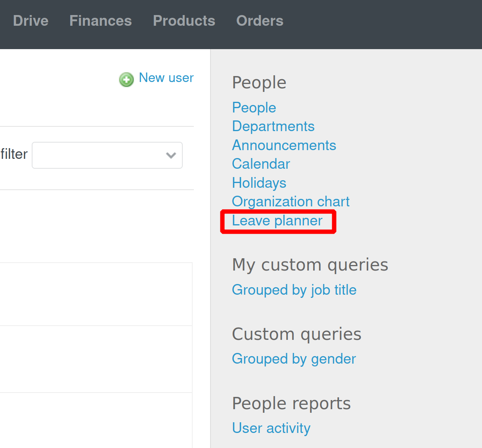Open the Organization chart

(291, 201)
